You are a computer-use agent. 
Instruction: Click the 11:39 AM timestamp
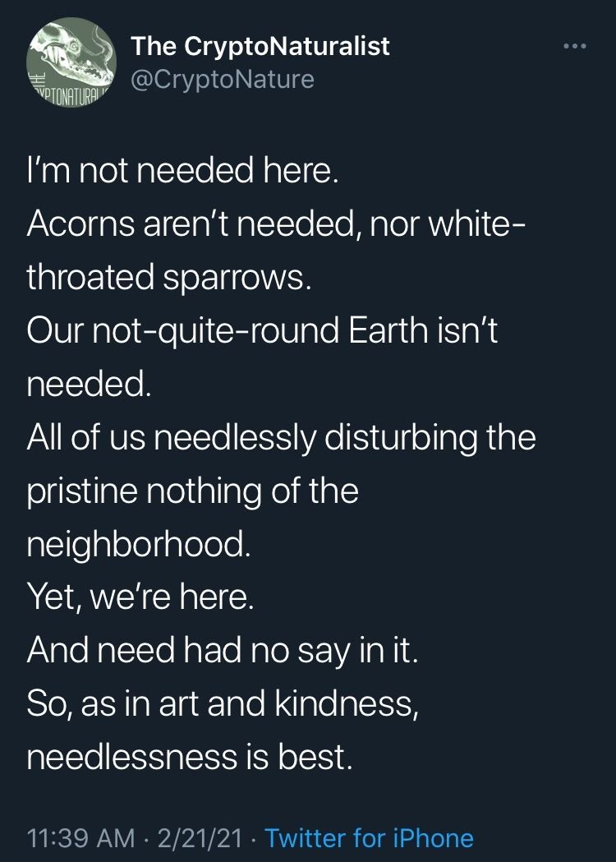tap(80, 838)
